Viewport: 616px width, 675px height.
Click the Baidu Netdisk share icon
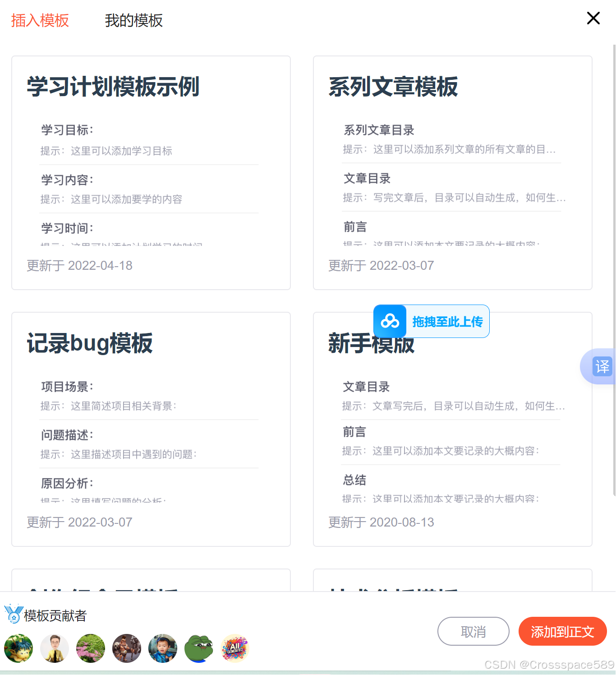pos(390,321)
